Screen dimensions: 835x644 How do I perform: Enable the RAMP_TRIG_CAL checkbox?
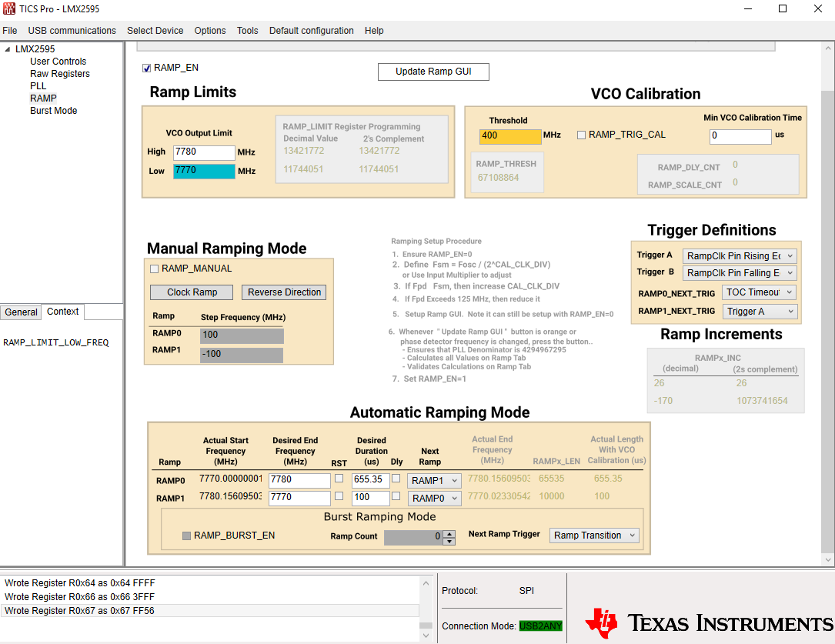point(582,135)
